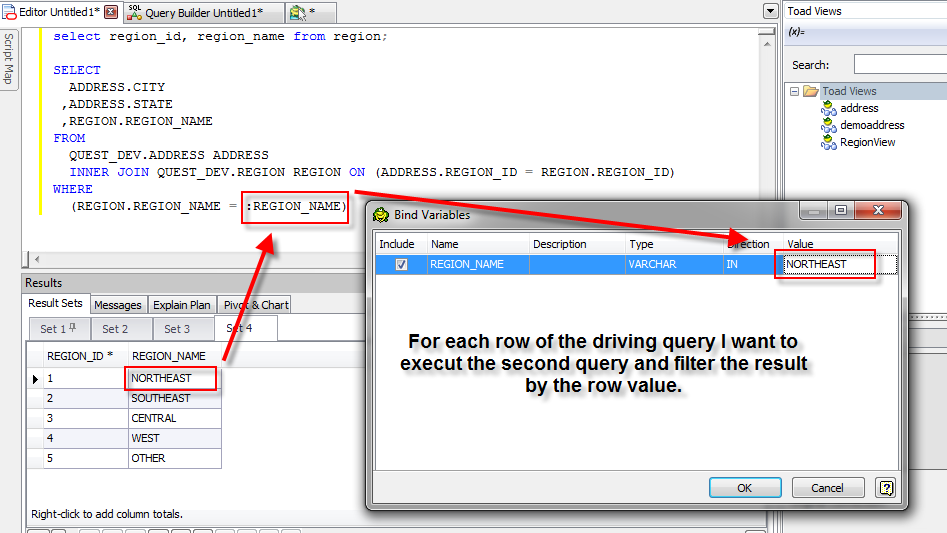Select the NORTHEAST cell in results
The image size is (947, 533).
click(x=175, y=378)
